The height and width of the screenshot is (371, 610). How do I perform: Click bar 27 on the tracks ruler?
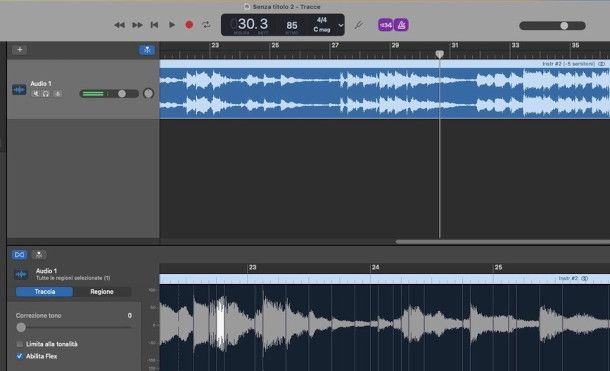[335, 46]
